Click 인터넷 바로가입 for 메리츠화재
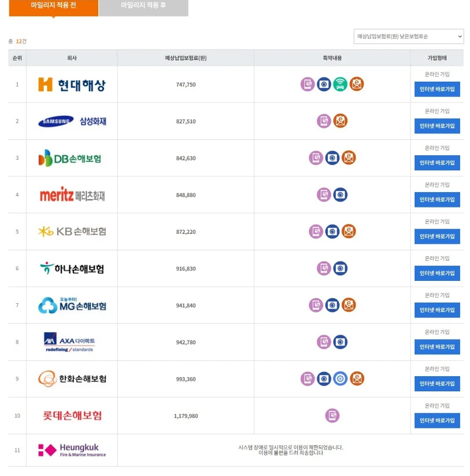Viewport: 470px width, 476px height. click(437, 199)
